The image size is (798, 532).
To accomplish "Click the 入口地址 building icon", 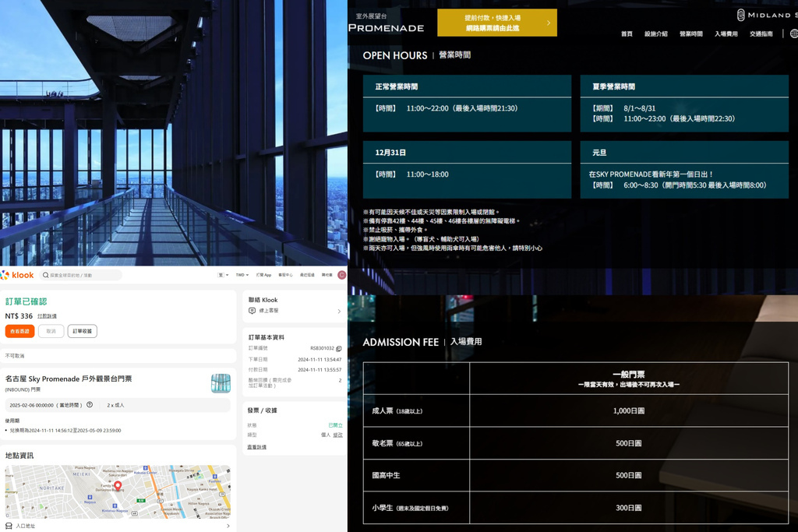I will [x=9, y=526].
